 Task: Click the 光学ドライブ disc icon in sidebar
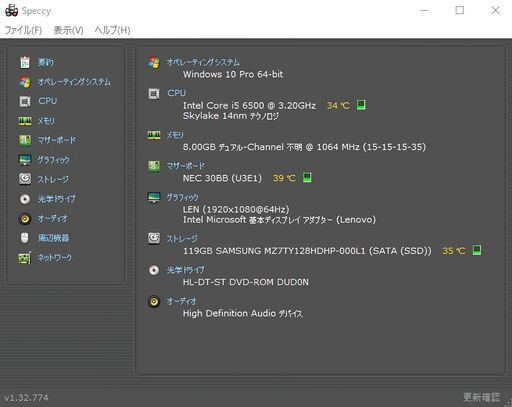pos(25,199)
